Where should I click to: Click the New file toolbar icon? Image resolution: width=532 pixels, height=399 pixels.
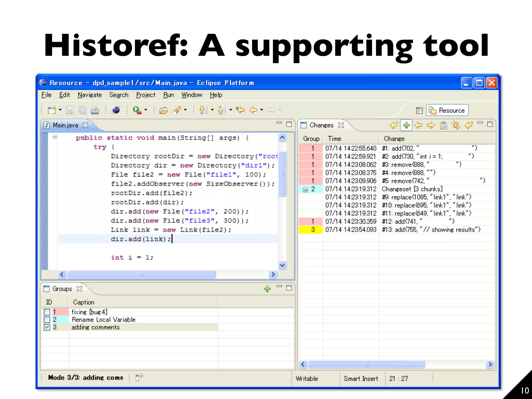pos(52,110)
